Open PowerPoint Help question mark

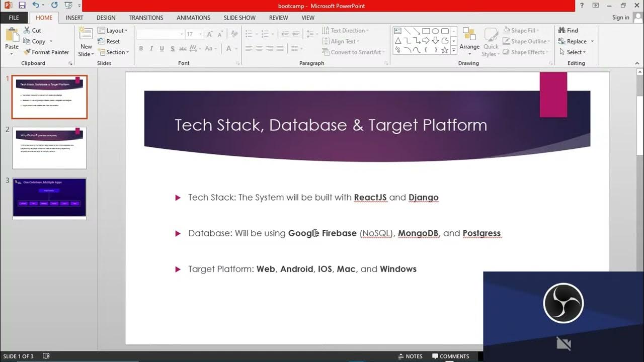(x=582, y=6)
